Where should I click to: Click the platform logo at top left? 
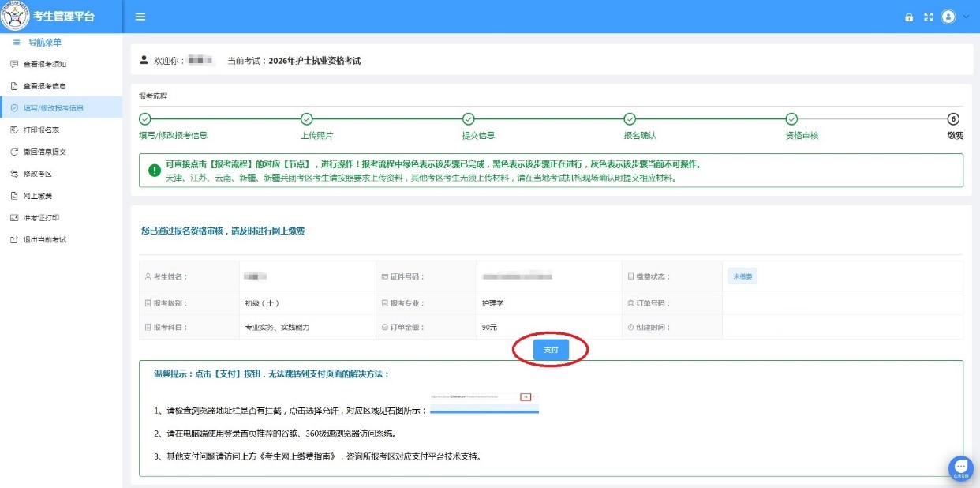pos(16,17)
